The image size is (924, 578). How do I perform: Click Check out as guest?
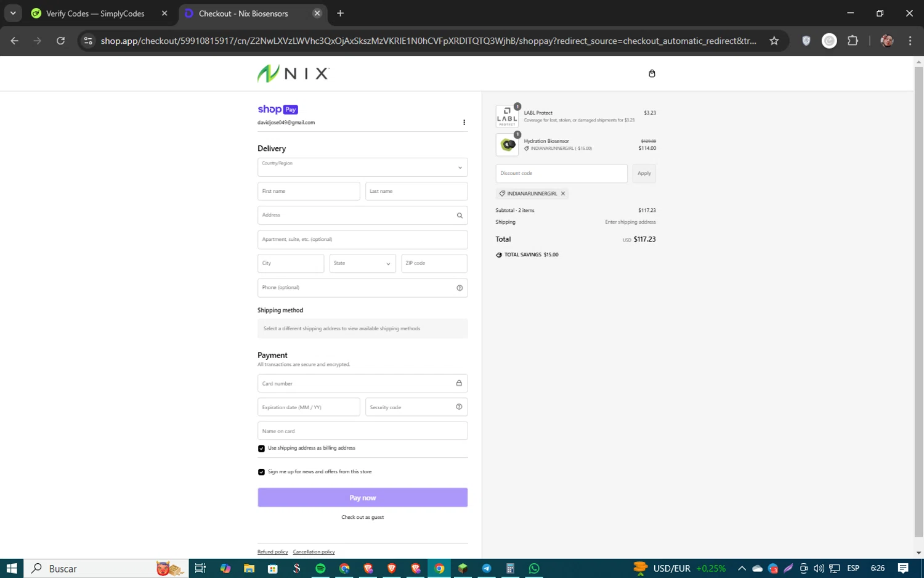coord(362,517)
